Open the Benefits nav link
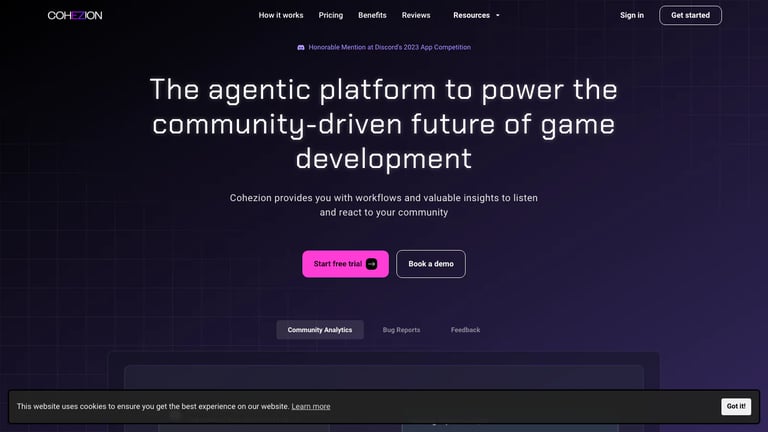 [x=372, y=15]
